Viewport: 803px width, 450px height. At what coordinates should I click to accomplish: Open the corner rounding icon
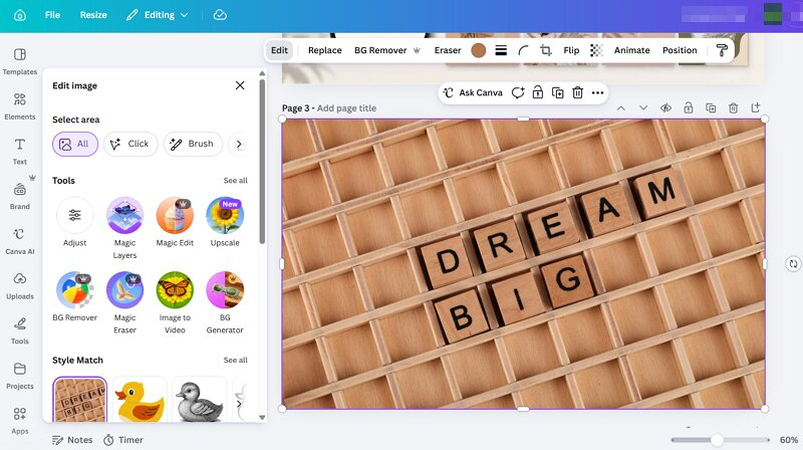pos(523,50)
